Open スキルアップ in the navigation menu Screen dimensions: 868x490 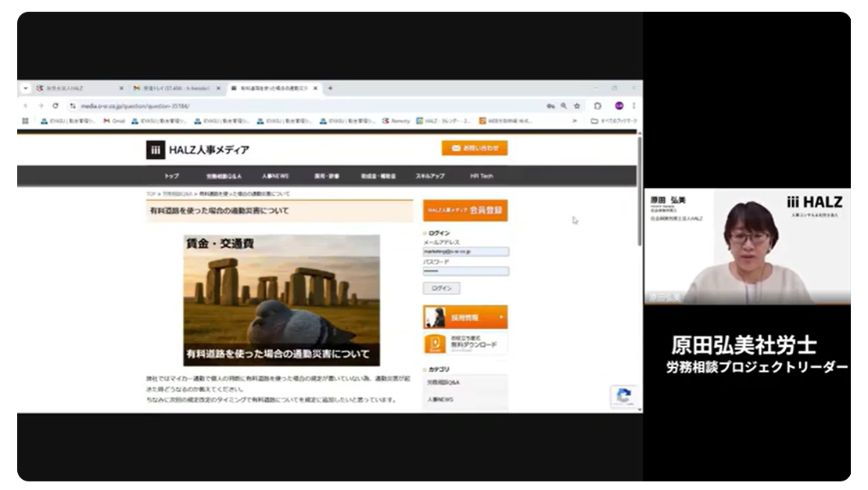pyautogui.click(x=429, y=176)
